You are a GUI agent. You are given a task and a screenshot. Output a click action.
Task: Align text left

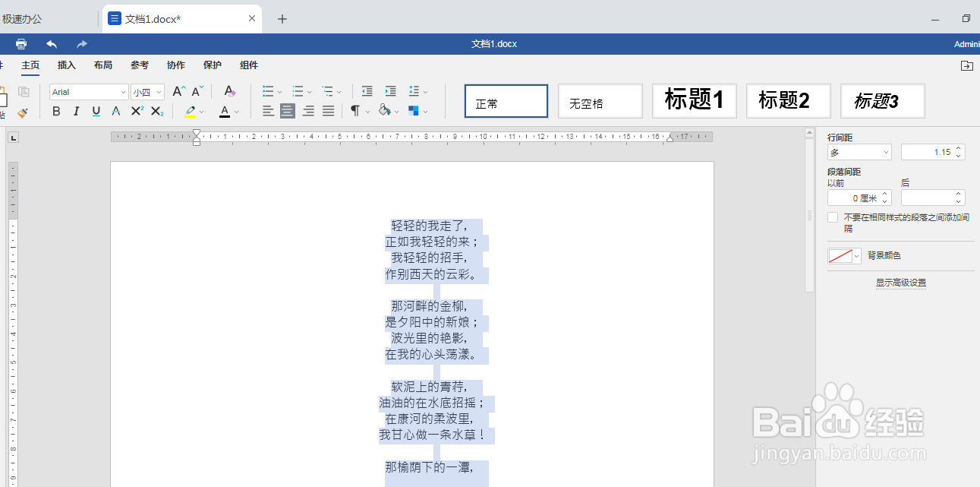[x=268, y=112]
